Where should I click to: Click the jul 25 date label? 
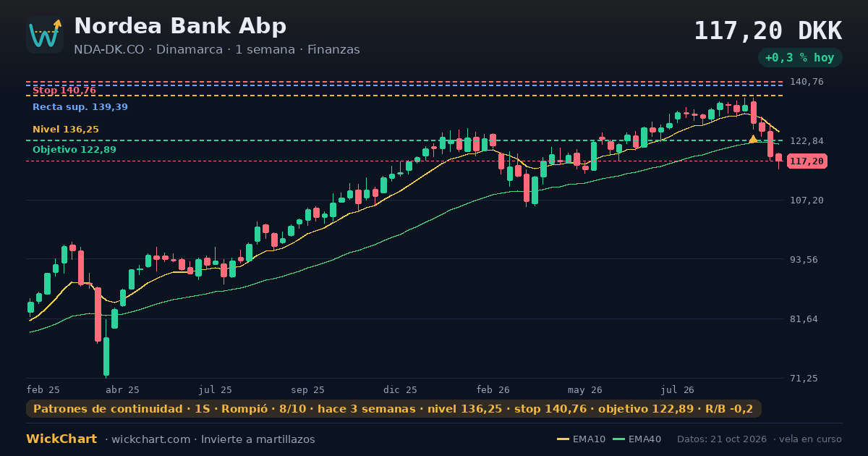point(216,389)
